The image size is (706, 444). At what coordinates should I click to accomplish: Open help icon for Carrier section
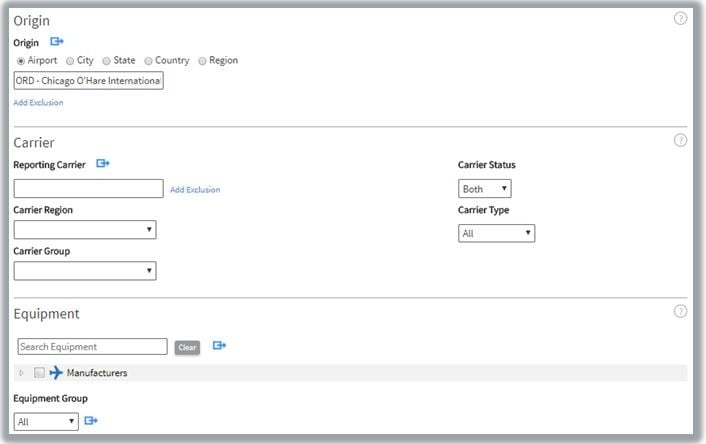pyautogui.click(x=681, y=141)
